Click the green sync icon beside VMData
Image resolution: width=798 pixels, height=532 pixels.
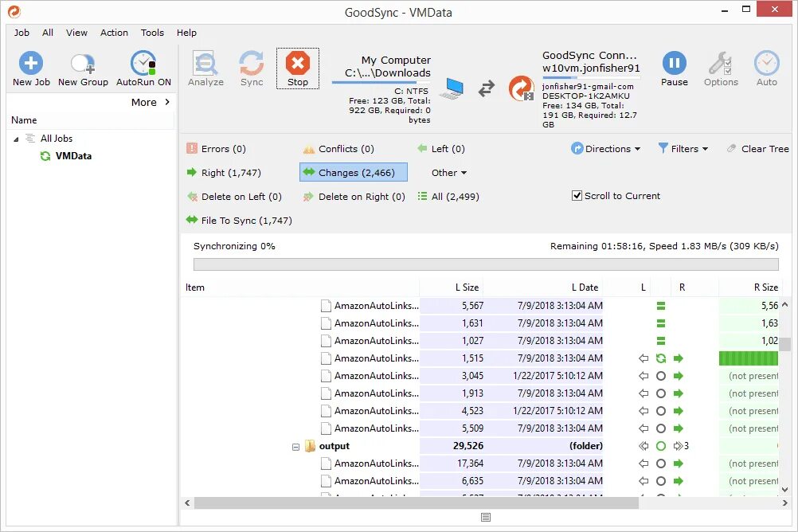coord(45,156)
